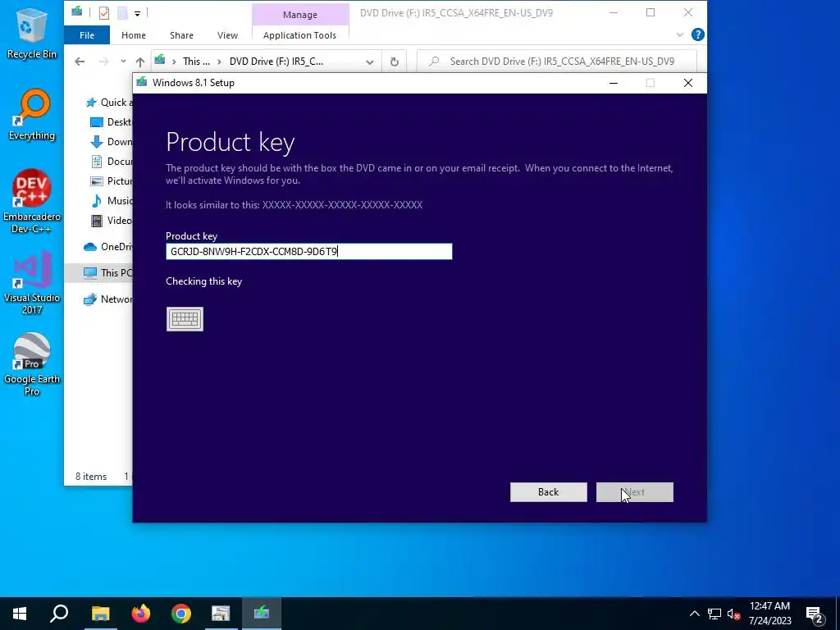Select Desktop in navigation pane
840x630 pixels.
click(x=111, y=122)
